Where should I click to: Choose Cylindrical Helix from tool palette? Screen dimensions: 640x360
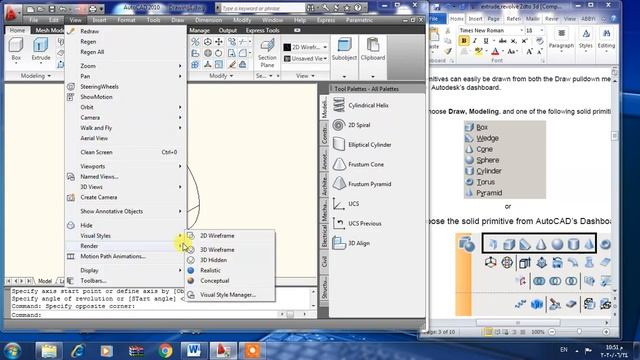click(x=361, y=105)
